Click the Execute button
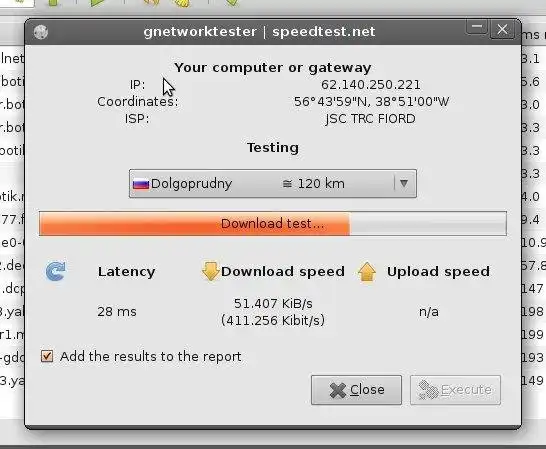The height and width of the screenshot is (449, 546). click(x=455, y=390)
